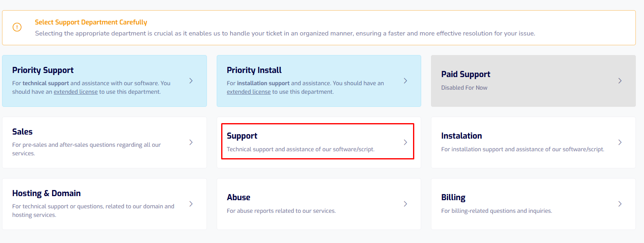Image resolution: width=644 pixels, height=243 pixels.
Task: Click the chevron arrow on Priority Install card
Action: (405, 81)
